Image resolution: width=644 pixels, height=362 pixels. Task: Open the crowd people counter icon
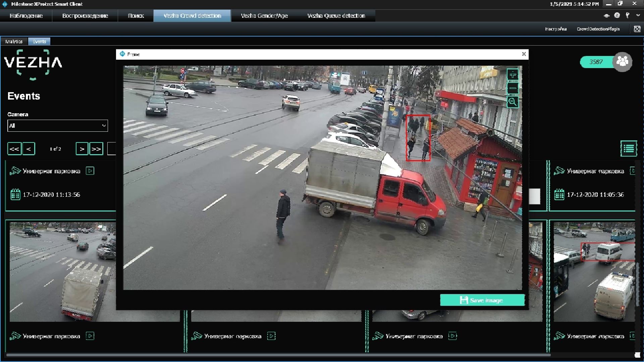pyautogui.click(x=622, y=62)
